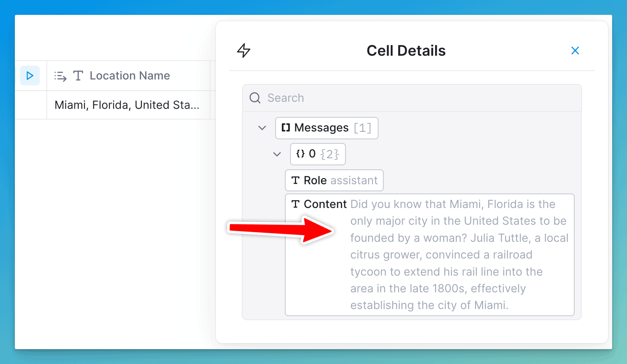Focus the Search field in Cell Details
This screenshot has width=627, height=364.
pyautogui.click(x=420, y=98)
